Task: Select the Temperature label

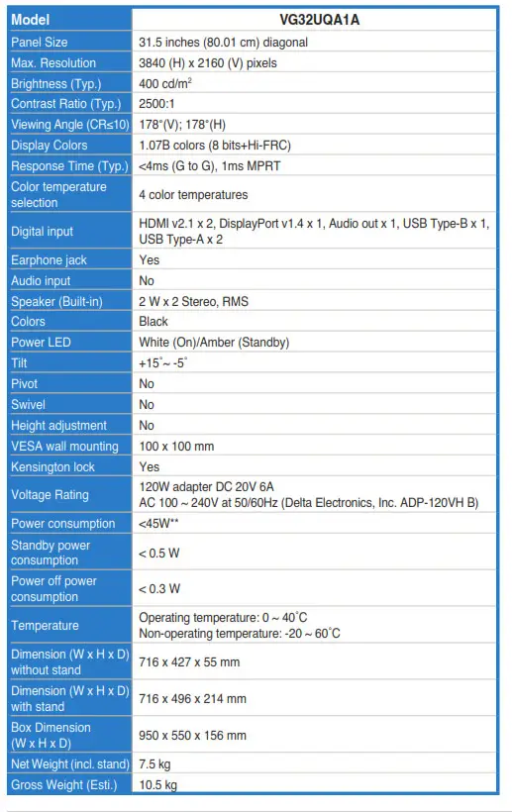Action: point(45,626)
